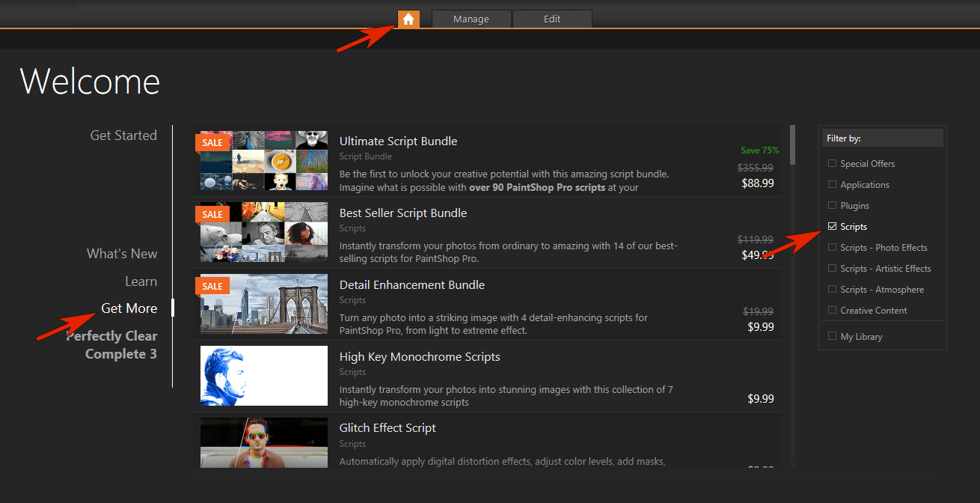Check the My Library filter
980x503 pixels.
[833, 336]
